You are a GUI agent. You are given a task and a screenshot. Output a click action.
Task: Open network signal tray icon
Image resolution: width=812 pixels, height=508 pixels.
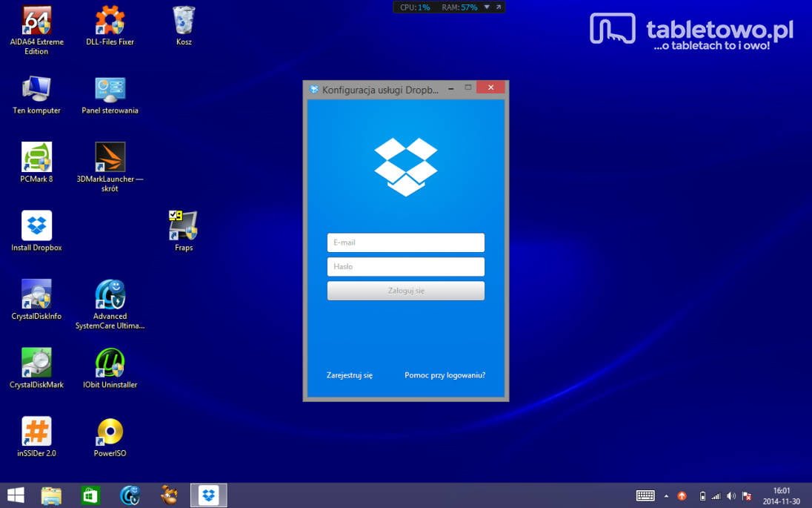pyautogui.click(x=716, y=496)
